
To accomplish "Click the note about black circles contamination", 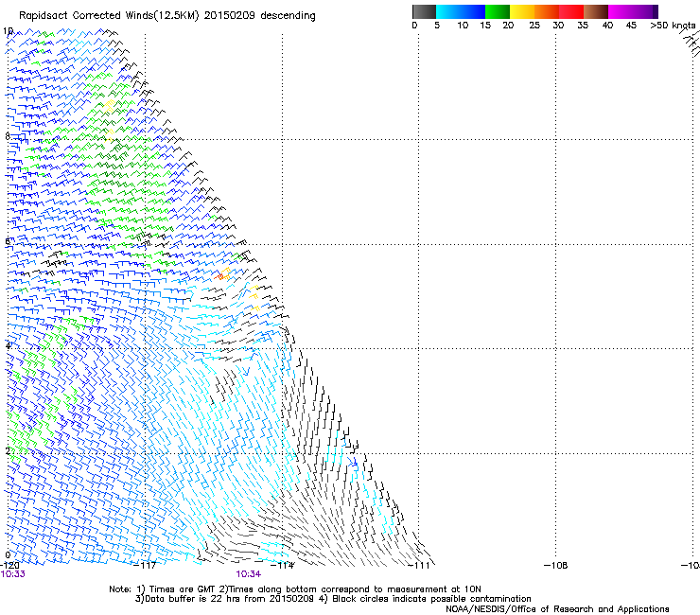I will (x=425, y=599).
